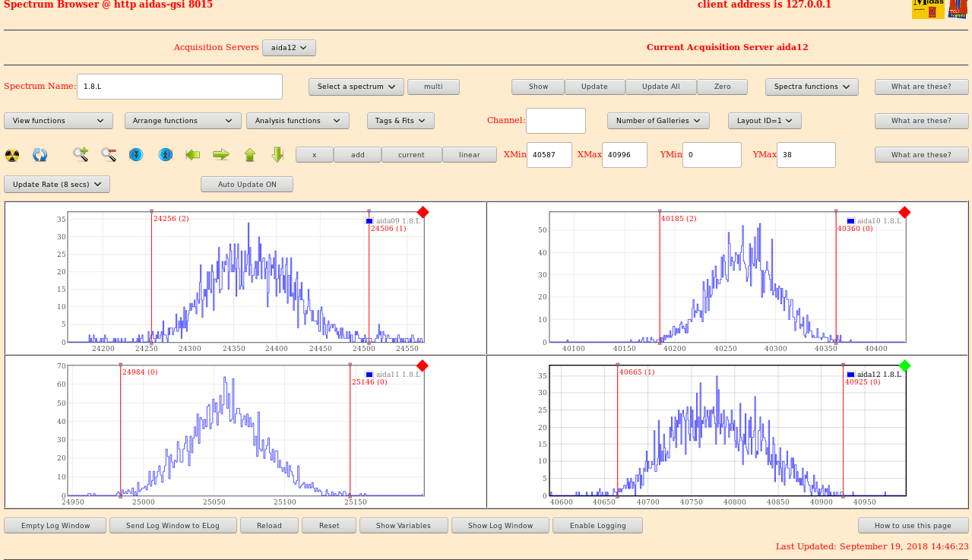Click the Spectrum Name input field
The width and height of the screenshot is (972, 560).
click(x=179, y=87)
